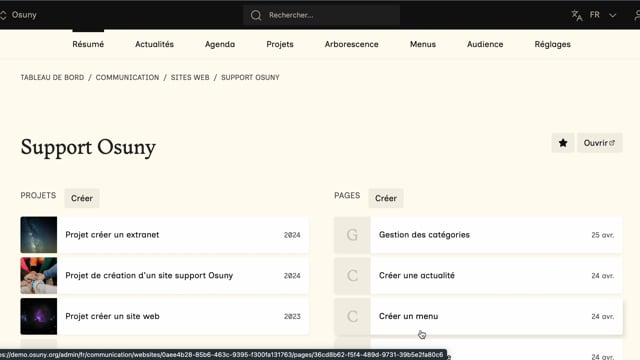
Task: Open the Audience tab
Action: (485, 44)
